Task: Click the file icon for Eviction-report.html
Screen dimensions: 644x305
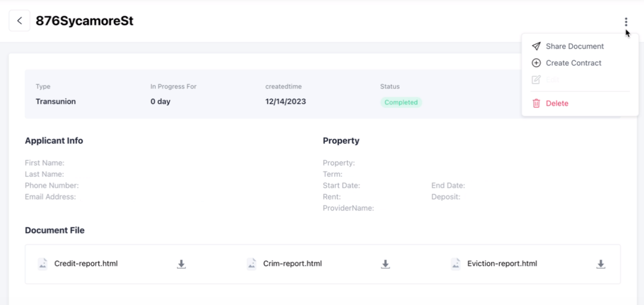Action: (x=456, y=263)
